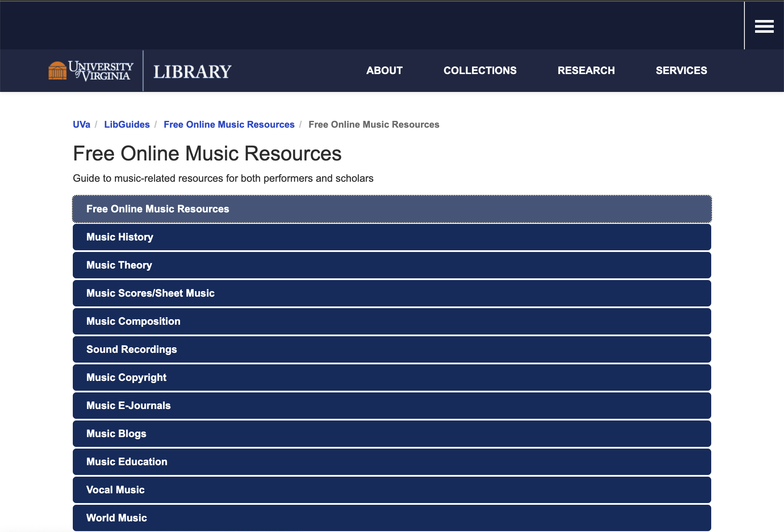
Task: Go to the Music Copyright tab
Action: (392, 378)
